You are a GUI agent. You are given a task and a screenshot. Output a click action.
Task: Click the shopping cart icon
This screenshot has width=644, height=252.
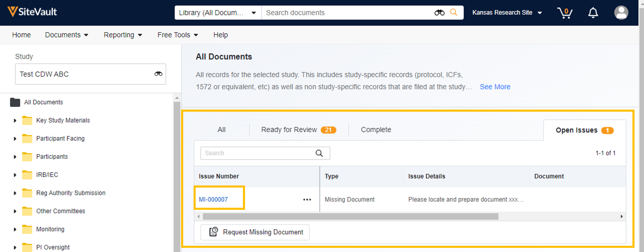coord(565,13)
